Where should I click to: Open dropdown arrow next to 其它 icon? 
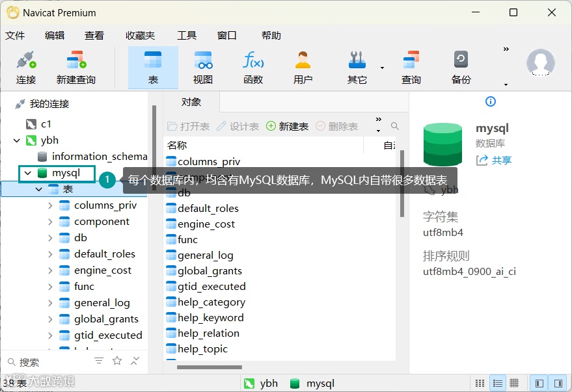tap(382, 68)
